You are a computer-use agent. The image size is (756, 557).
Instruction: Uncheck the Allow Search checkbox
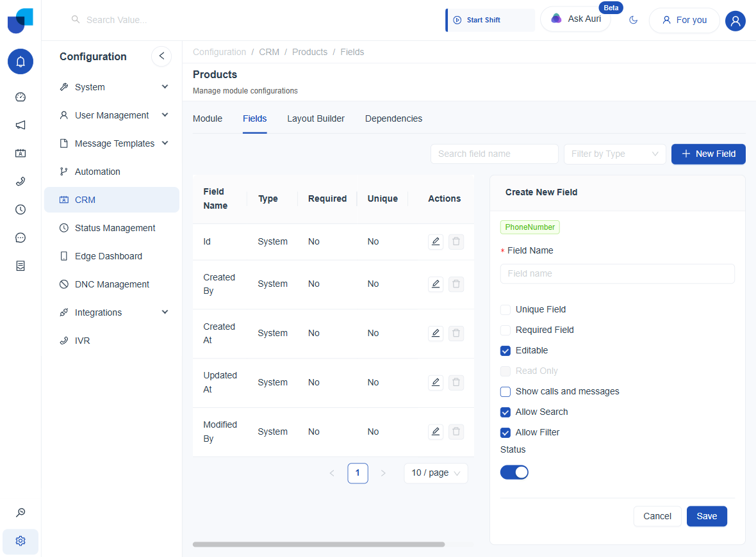click(x=505, y=412)
